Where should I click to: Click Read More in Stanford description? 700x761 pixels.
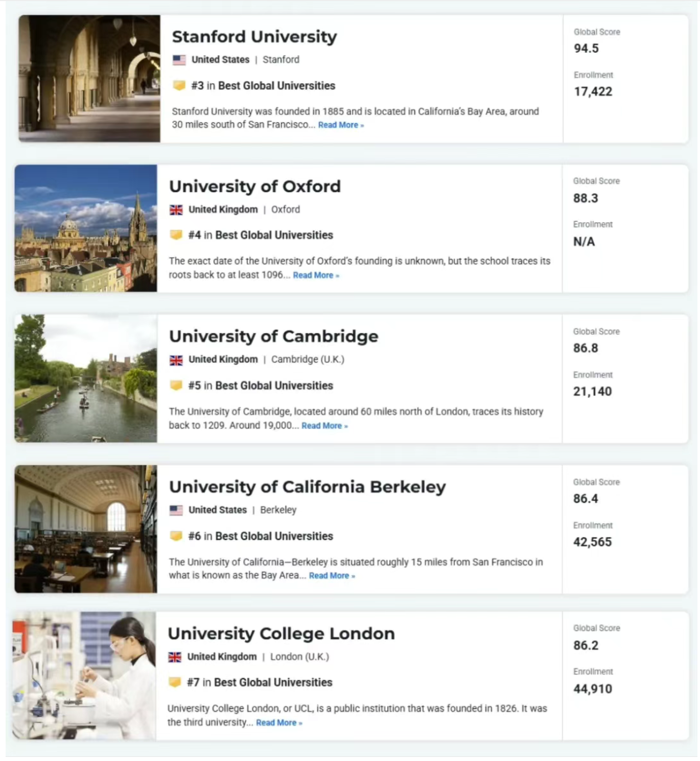pyautogui.click(x=341, y=125)
